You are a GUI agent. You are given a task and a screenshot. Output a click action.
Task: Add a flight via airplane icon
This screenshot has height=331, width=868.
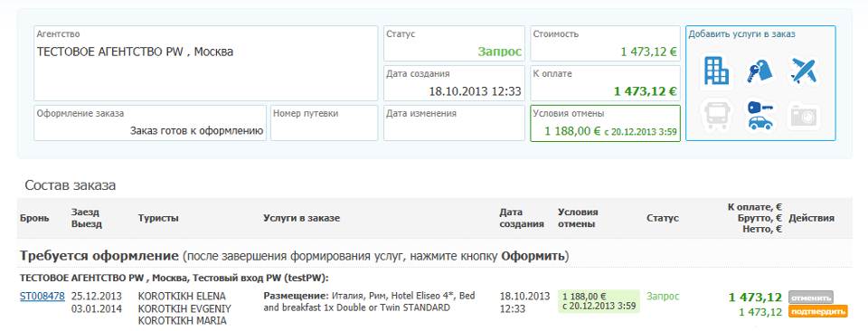pyautogui.click(x=804, y=71)
